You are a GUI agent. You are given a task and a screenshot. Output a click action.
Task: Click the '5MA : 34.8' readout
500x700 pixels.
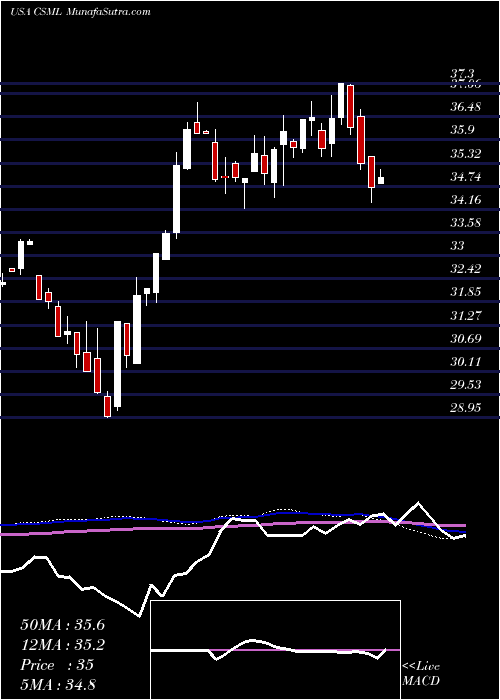(58, 684)
